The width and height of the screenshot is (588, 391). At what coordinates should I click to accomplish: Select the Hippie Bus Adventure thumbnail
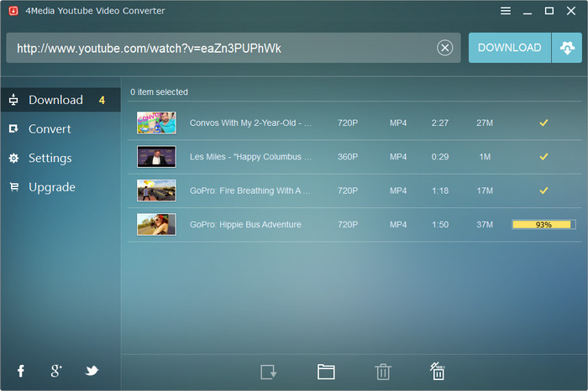[x=156, y=224]
